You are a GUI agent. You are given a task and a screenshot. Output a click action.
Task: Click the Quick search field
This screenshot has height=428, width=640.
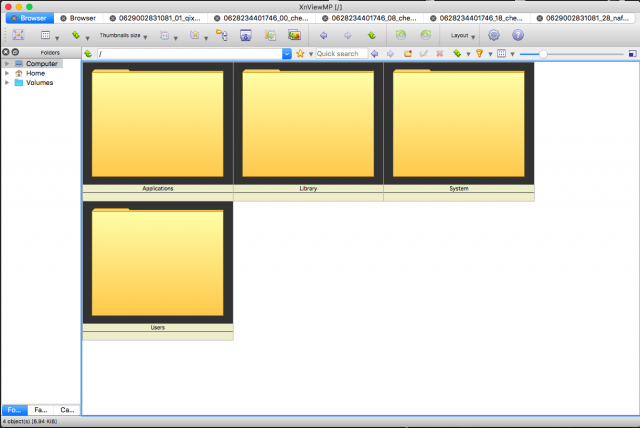pyautogui.click(x=342, y=53)
